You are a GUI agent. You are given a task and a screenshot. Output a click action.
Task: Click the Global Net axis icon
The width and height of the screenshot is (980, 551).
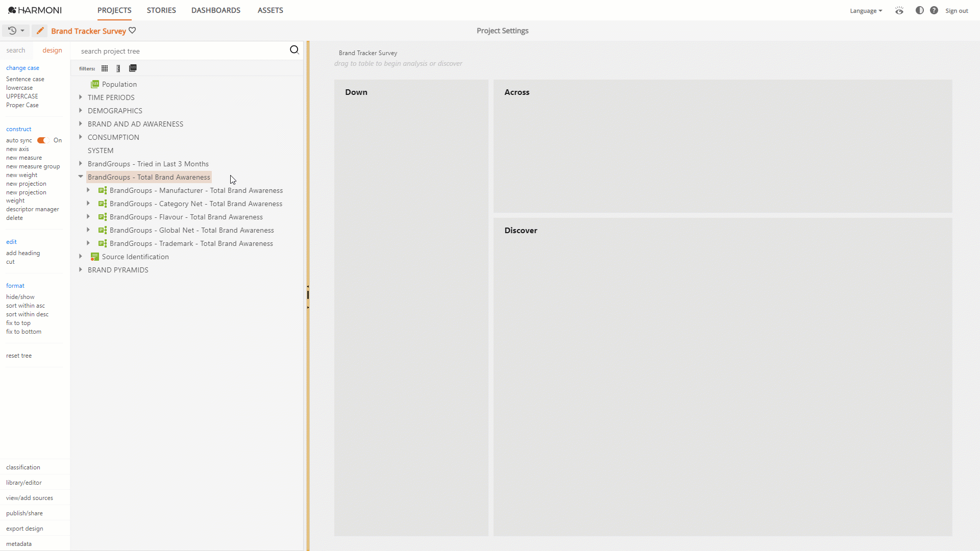pos(103,230)
